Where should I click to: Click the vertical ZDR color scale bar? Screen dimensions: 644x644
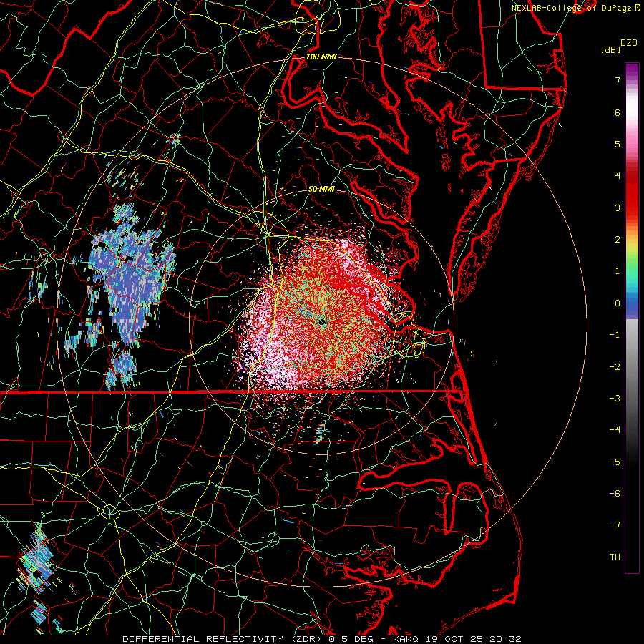[x=632, y=318]
